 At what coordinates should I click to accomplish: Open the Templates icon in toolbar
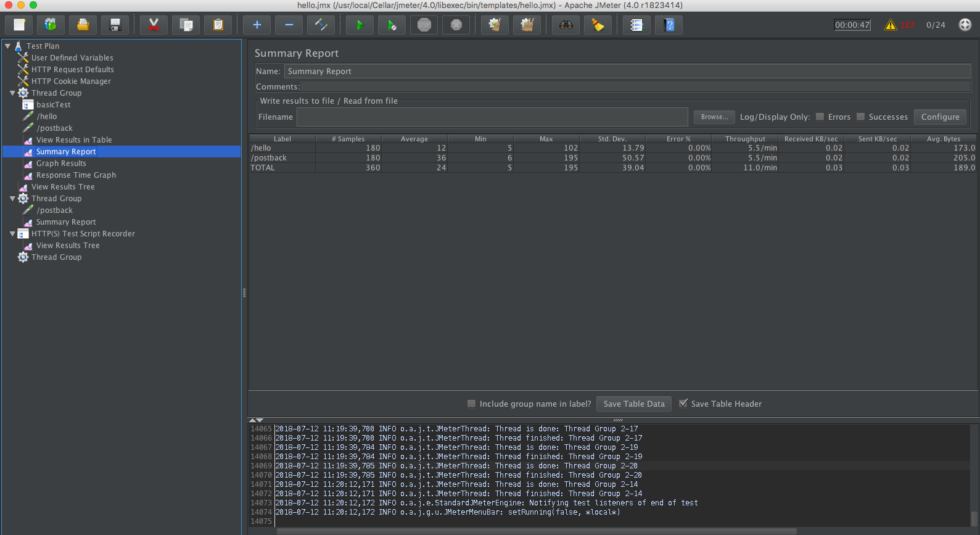point(51,25)
